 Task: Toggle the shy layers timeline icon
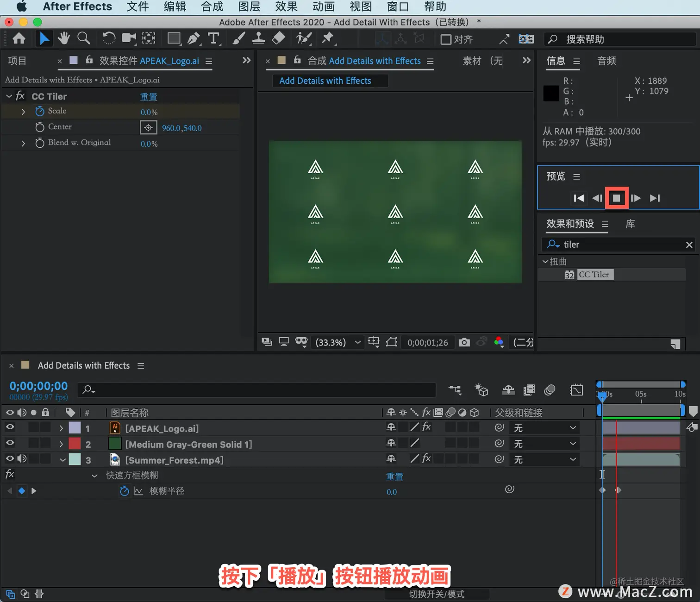(x=508, y=390)
